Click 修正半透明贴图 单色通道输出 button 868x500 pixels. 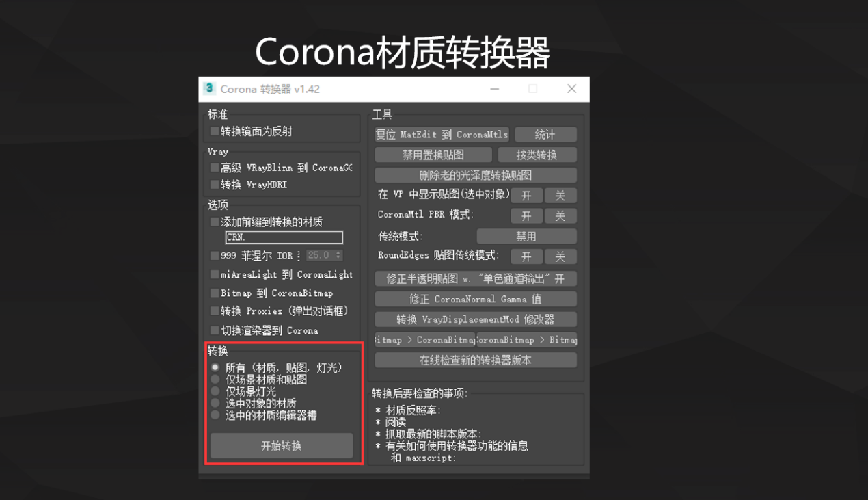(476, 279)
